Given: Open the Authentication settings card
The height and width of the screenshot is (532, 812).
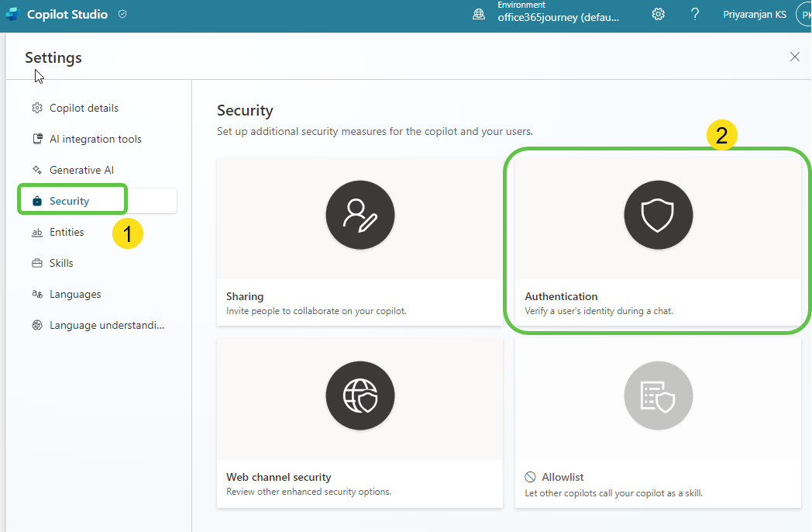Looking at the screenshot, I should tap(658, 240).
